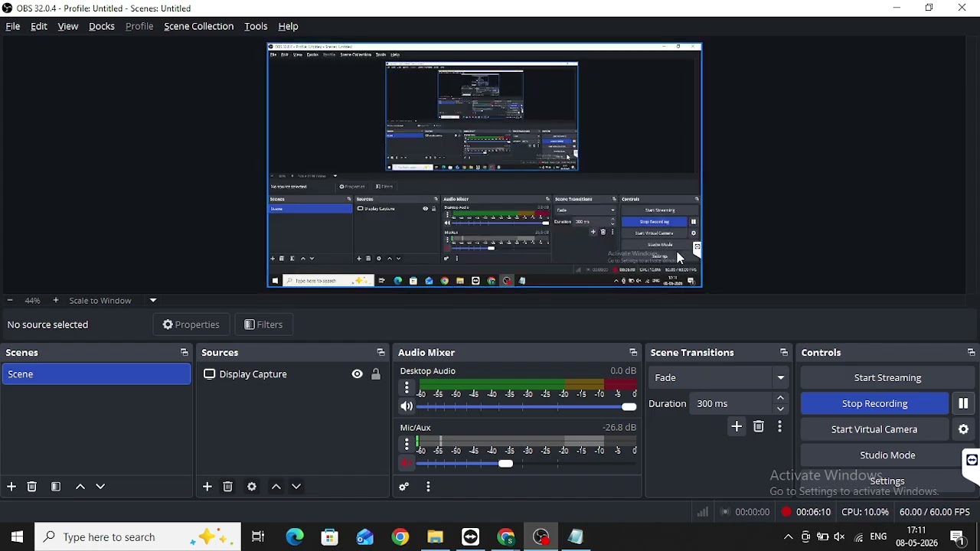Open File Explorer from the taskbar

point(436,537)
